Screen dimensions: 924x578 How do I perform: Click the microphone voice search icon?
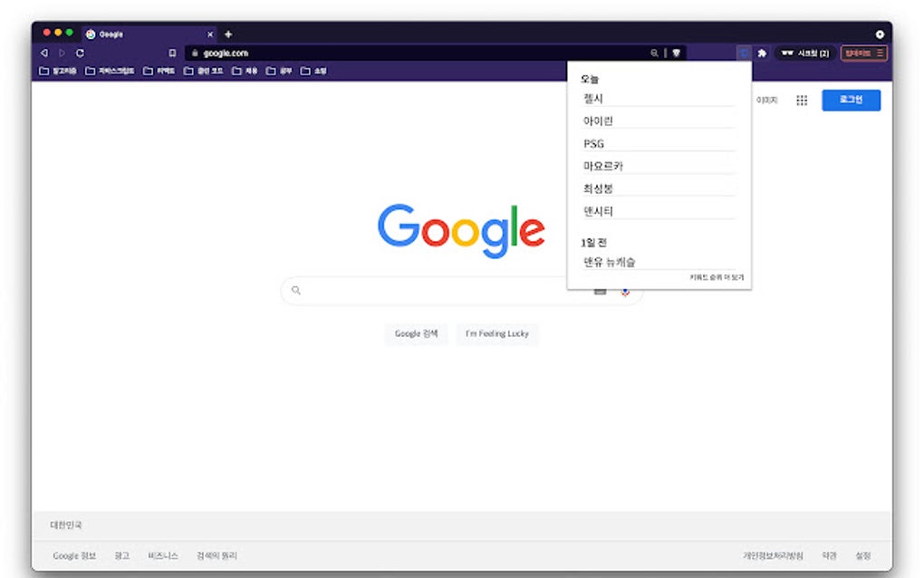pos(625,291)
